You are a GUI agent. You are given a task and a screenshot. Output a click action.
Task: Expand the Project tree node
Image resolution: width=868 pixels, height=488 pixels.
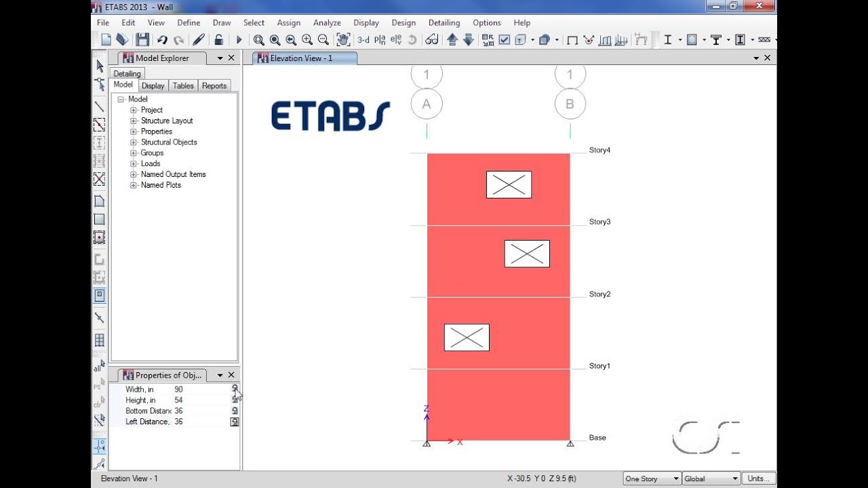[x=134, y=110]
